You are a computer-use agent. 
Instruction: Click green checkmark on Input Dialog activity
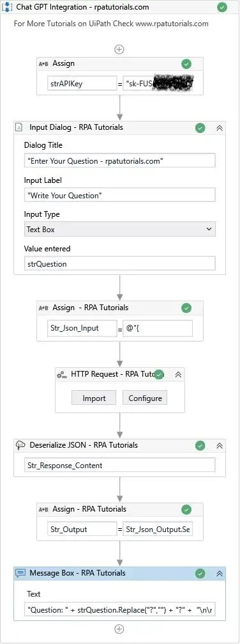(200, 128)
